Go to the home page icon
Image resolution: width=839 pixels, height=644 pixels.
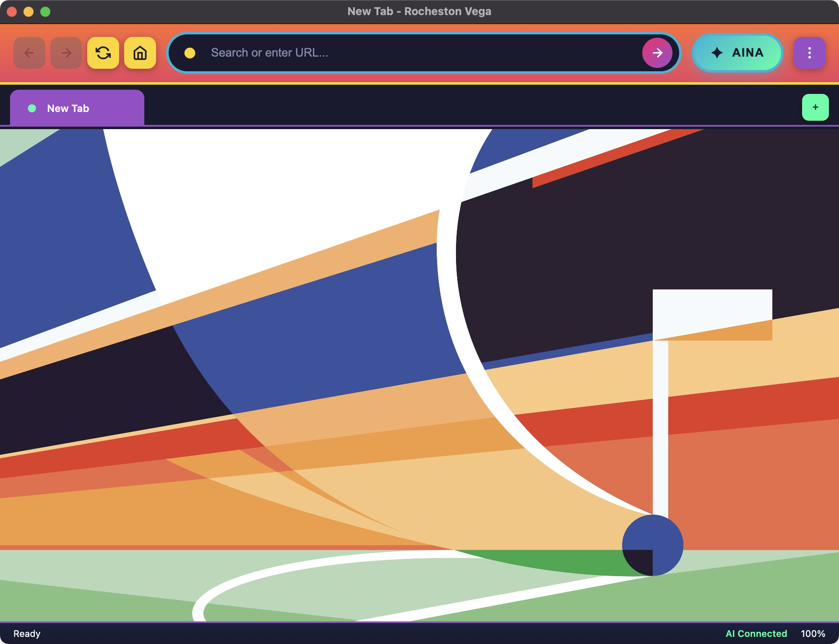pyautogui.click(x=140, y=53)
